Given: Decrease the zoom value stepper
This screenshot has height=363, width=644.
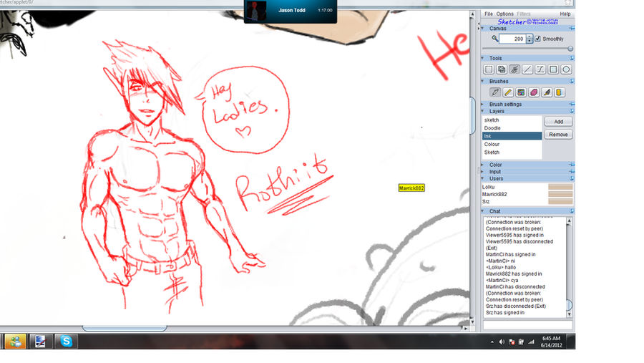Looking at the screenshot, I should tap(530, 41).
